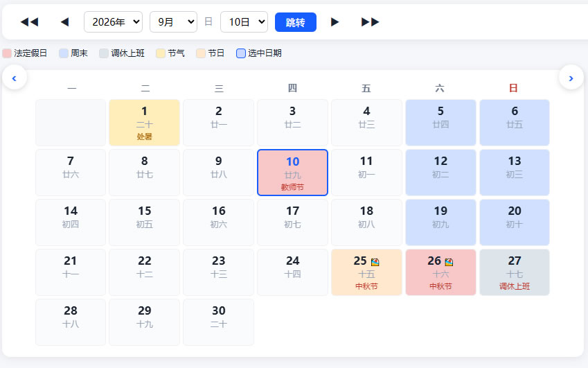Click the 选中日期 outlined legend swatch
Viewport: 588px width, 368px height.
[241, 53]
